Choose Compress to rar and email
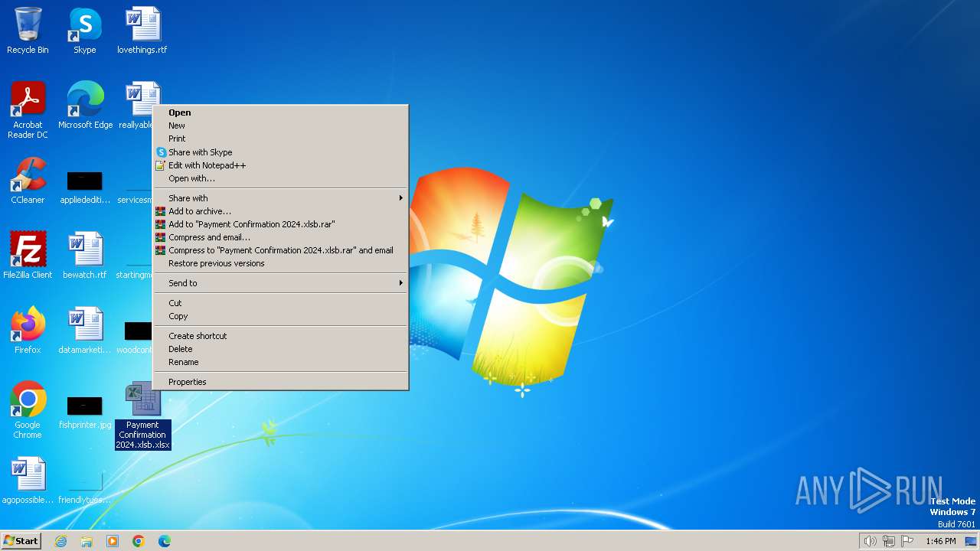Image resolution: width=980 pixels, height=551 pixels. tap(281, 250)
